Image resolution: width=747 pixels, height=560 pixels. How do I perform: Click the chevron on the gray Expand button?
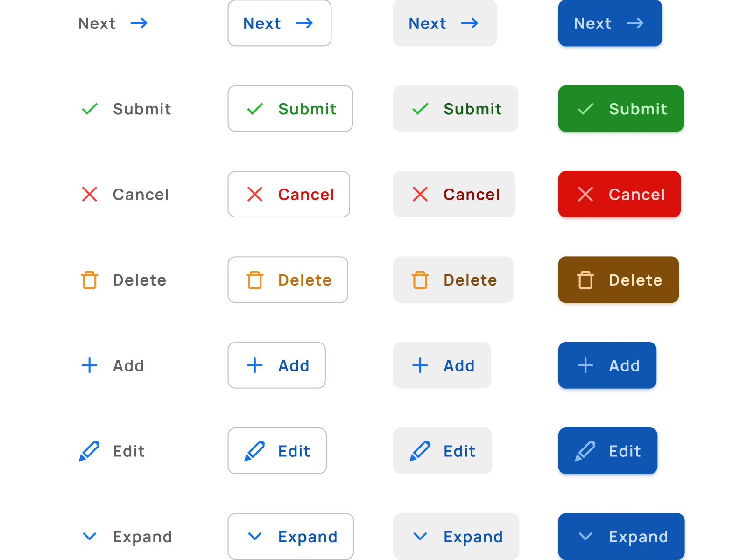(x=420, y=536)
